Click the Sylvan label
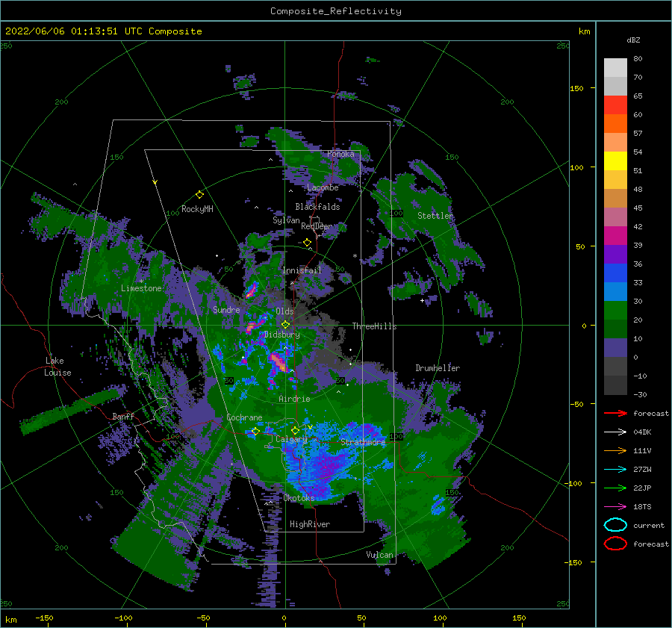 [x=286, y=220]
